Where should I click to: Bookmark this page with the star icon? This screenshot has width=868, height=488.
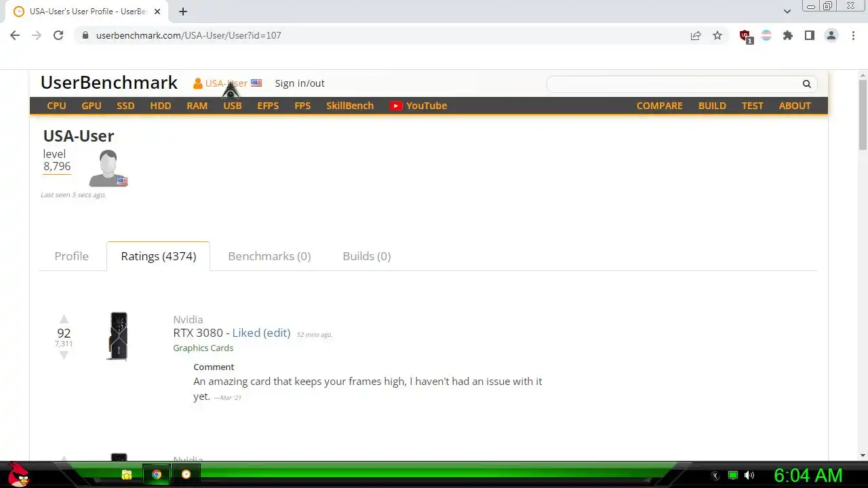point(717,35)
